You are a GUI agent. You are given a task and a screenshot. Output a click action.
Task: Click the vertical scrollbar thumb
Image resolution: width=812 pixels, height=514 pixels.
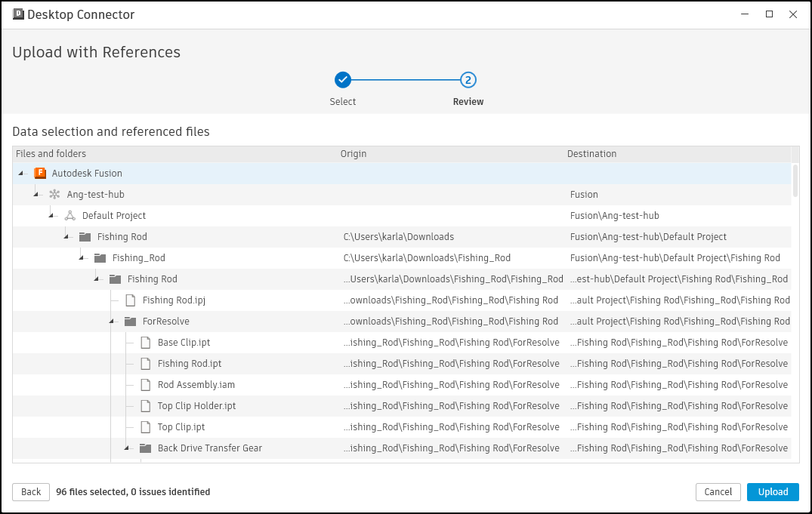click(795, 180)
